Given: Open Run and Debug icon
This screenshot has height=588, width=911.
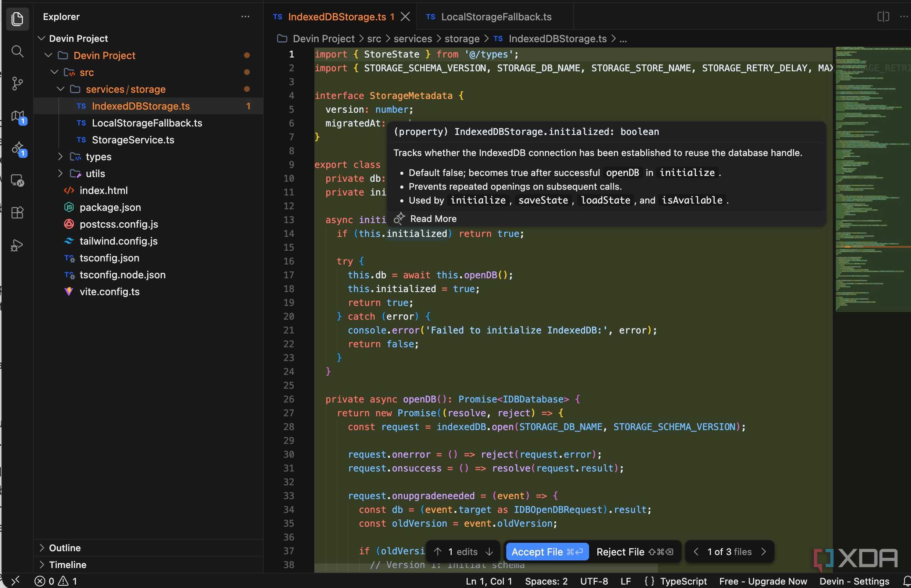Looking at the screenshot, I should point(17,245).
